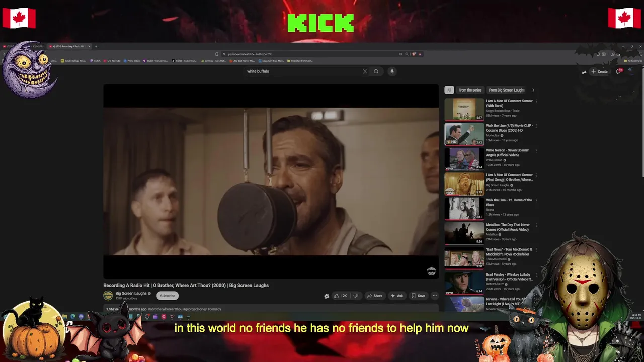Click the zoom magnifier icon in address bar
The height and width of the screenshot is (362, 644).
(407, 54)
